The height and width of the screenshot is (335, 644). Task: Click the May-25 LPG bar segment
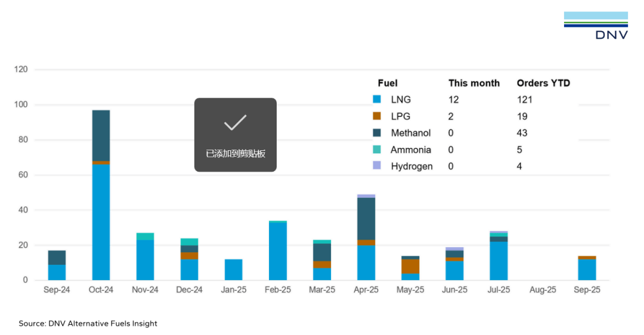(410, 266)
